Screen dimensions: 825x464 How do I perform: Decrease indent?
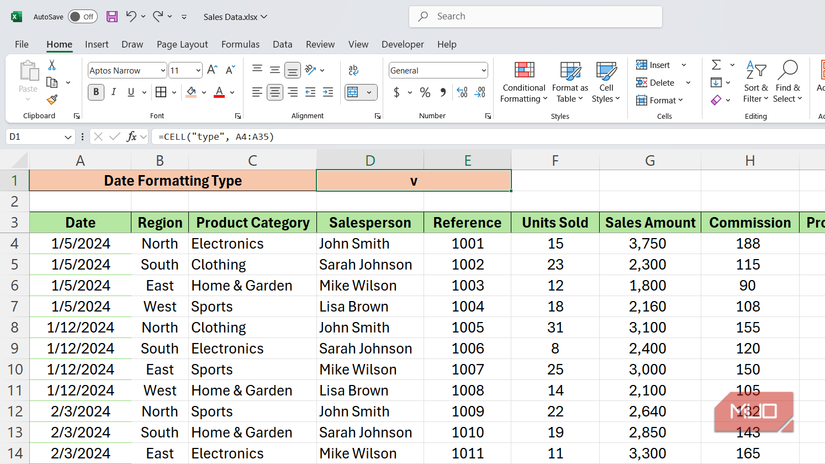point(310,93)
